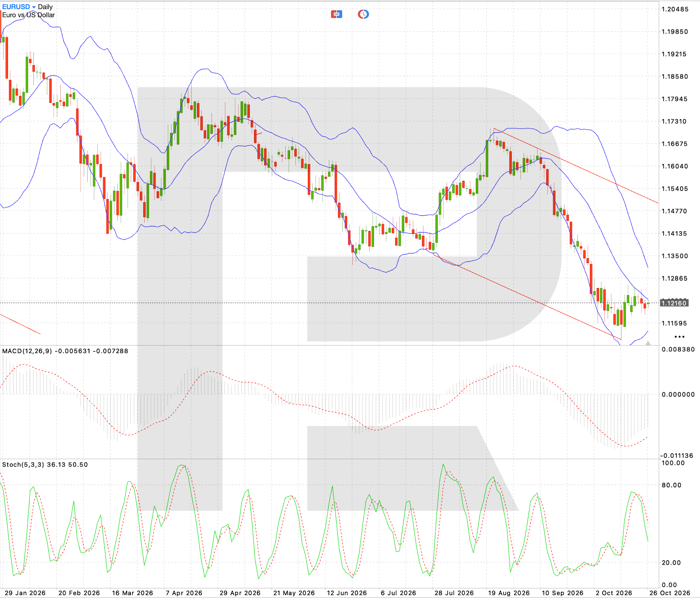Click the -0.011136 MACD scale value

(676, 455)
